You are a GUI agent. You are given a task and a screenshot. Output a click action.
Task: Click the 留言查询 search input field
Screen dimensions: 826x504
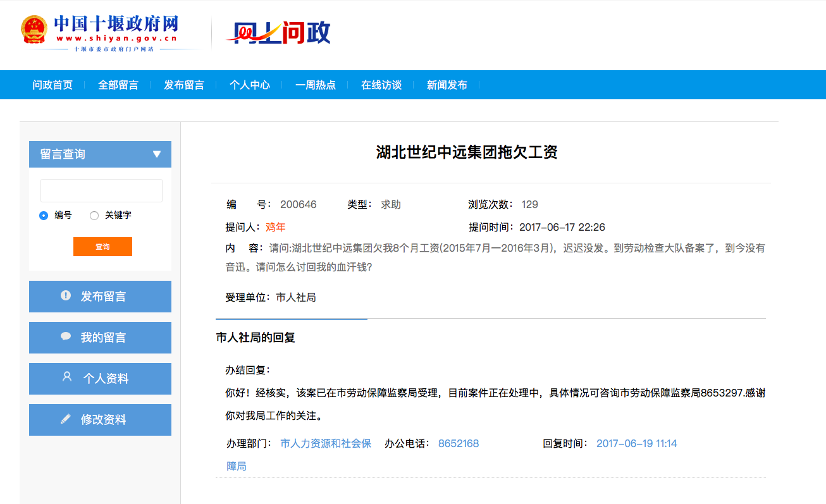(101, 190)
